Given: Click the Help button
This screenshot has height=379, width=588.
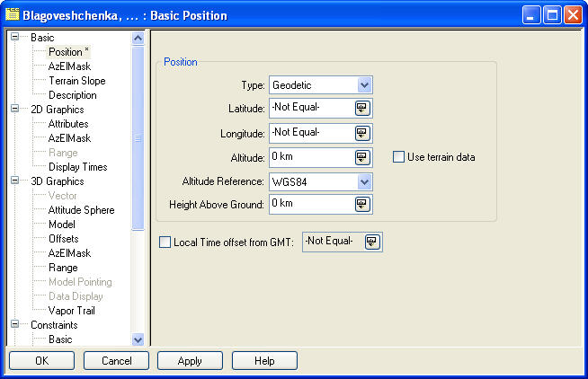Looking at the screenshot, I should pos(264,360).
